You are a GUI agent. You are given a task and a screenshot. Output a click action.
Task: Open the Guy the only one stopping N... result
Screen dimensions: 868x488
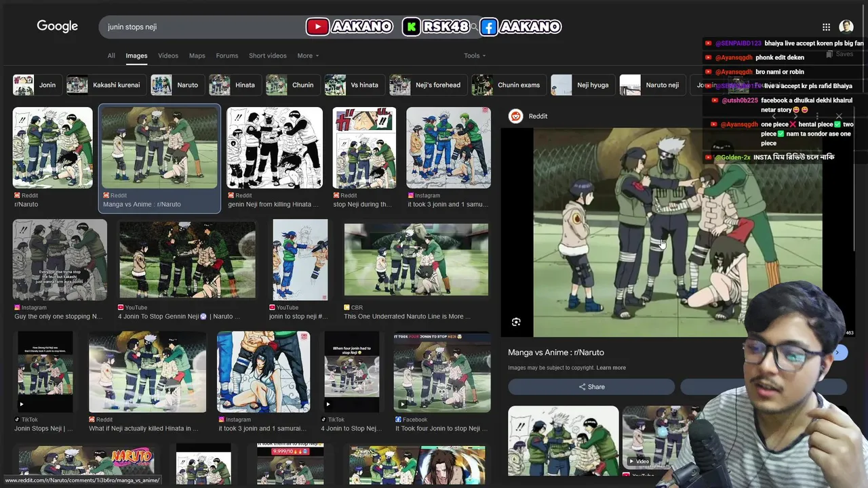pyautogui.click(x=60, y=260)
